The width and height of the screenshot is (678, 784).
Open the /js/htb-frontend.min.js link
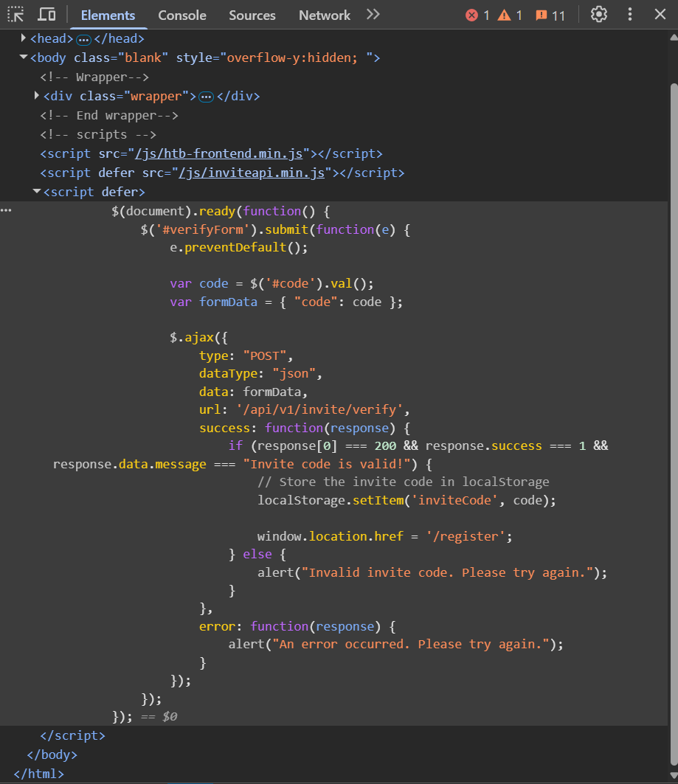[x=218, y=153]
